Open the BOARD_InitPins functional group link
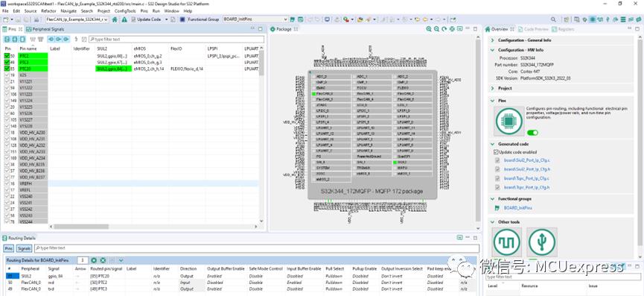Viewport: 644px width, 296px height. pyautogui.click(x=518, y=208)
